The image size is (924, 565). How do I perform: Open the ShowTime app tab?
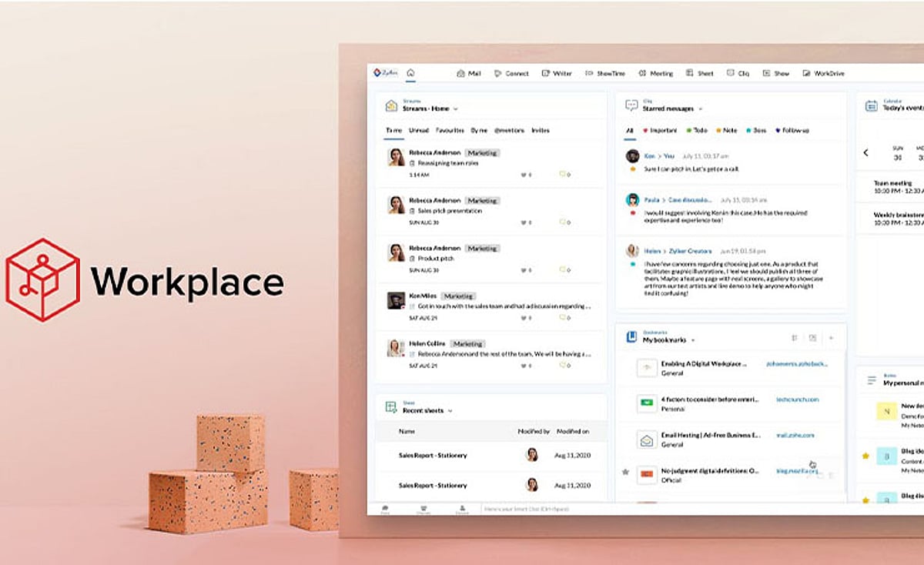pos(605,73)
